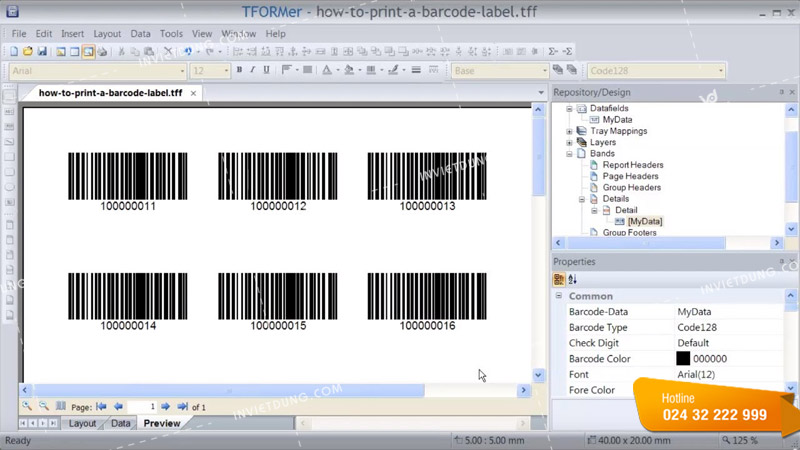Open the Base layer dropdown
This screenshot has width=800, height=450.
544,71
